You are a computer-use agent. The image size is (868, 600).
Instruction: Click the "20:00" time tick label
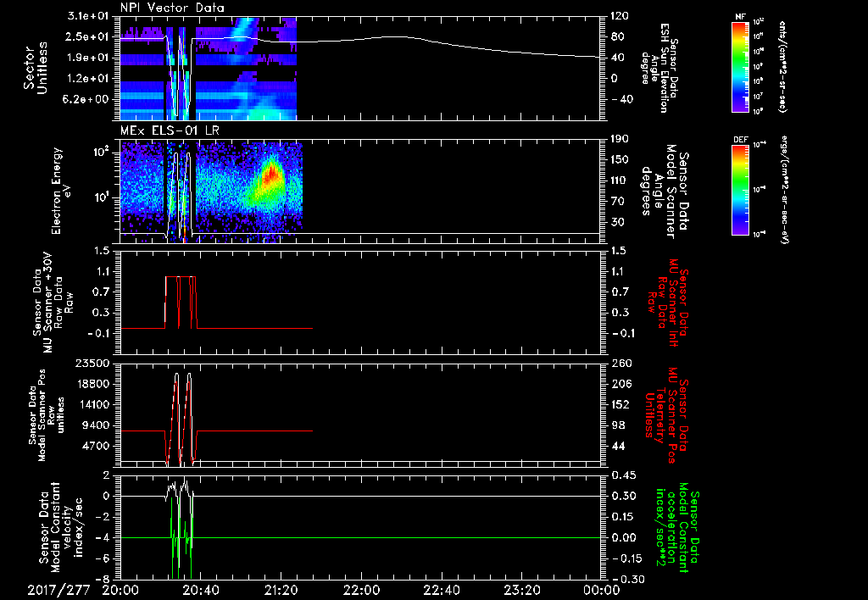[x=120, y=590]
